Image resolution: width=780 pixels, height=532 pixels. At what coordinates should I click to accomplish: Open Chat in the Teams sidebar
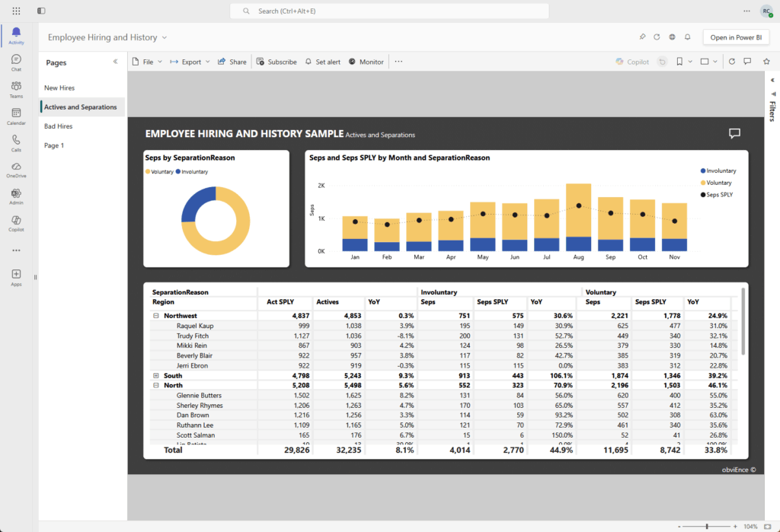point(16,62)
